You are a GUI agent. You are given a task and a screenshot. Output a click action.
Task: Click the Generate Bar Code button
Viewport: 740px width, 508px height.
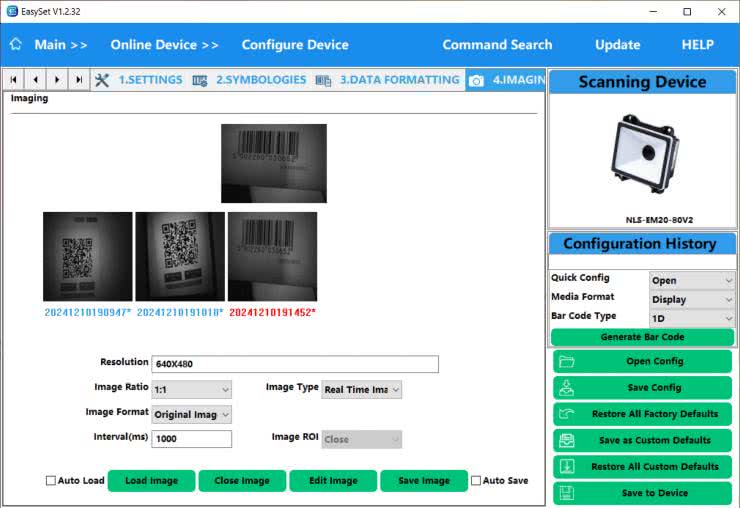(642, 338)
